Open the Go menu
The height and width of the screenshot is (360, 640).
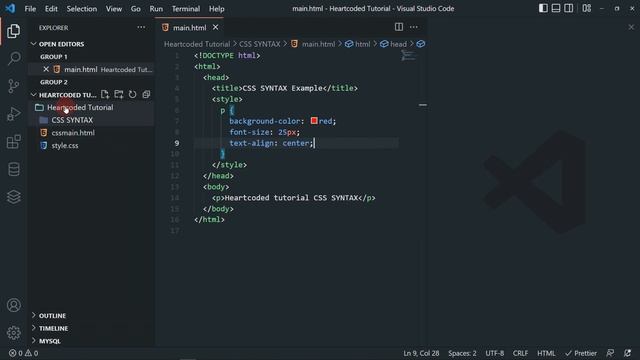click(x=136, y=9)
